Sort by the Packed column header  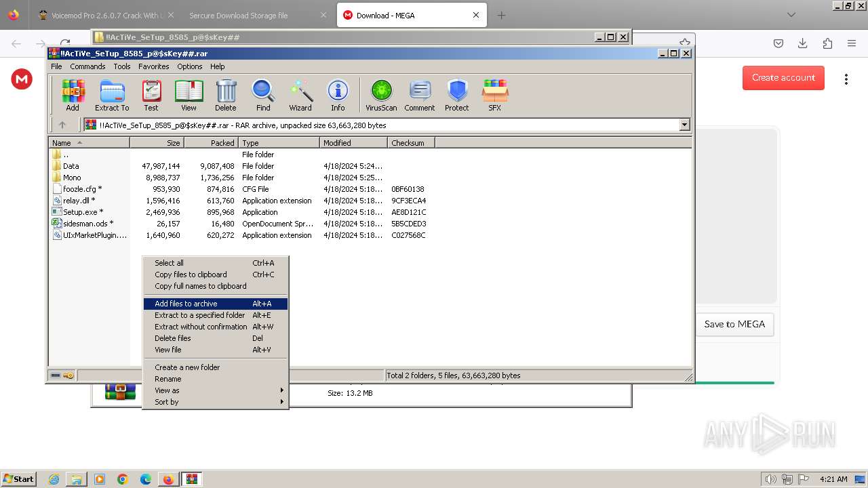211,143
